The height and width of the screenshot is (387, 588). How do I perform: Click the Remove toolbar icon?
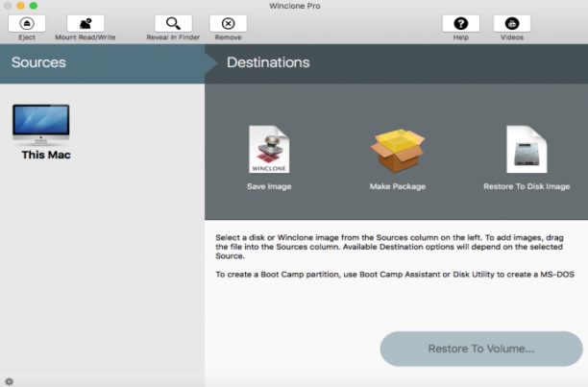point(228,24)
